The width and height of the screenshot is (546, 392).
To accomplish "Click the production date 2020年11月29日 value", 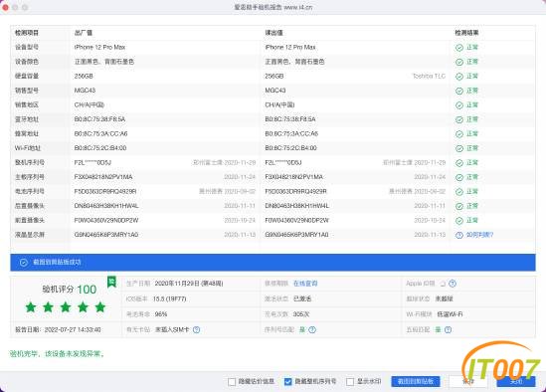I will (189, 284).
